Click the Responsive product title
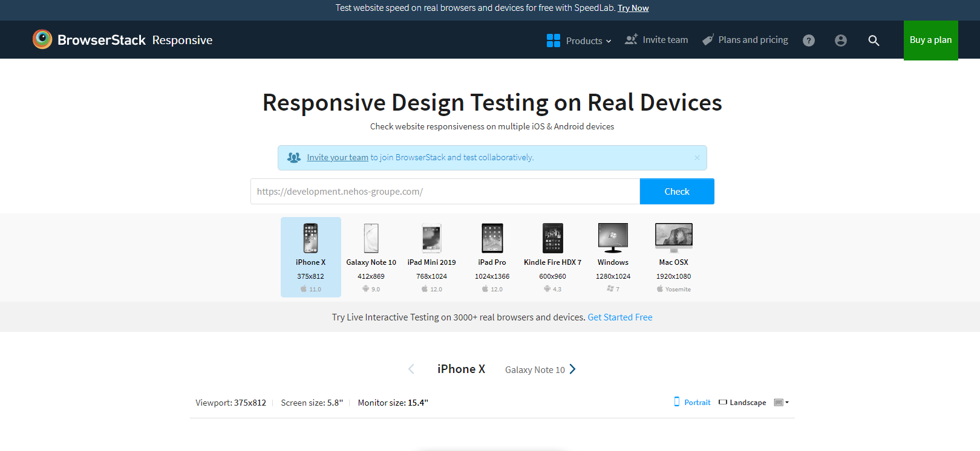 [x=182, y=41]
